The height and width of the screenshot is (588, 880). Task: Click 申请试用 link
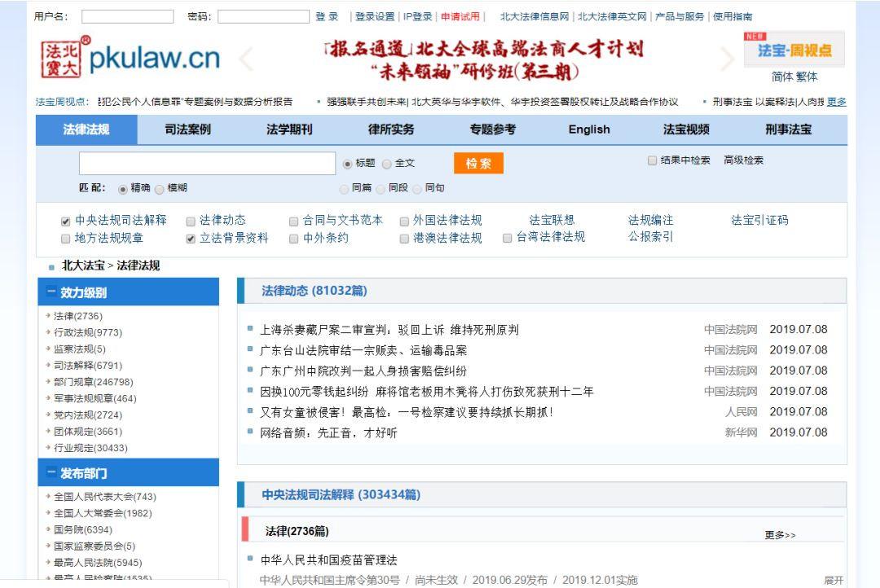[460, 17]
